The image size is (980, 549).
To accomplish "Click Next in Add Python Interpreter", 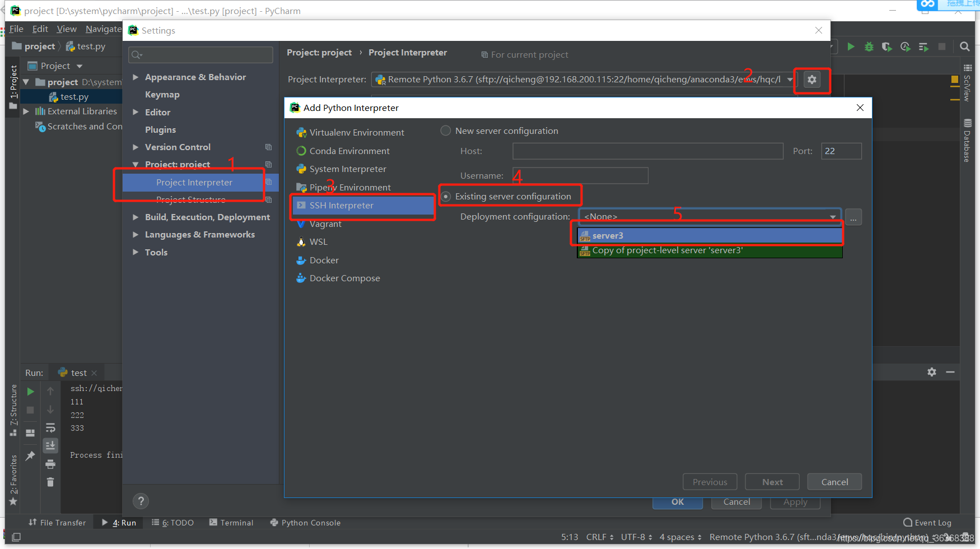I will click(772, 482).
